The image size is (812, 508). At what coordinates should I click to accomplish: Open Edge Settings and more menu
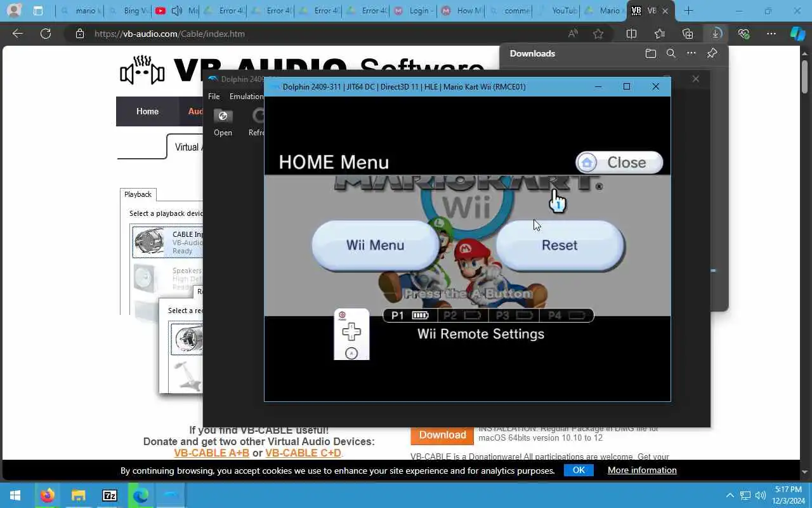click(x=771, y=34)
